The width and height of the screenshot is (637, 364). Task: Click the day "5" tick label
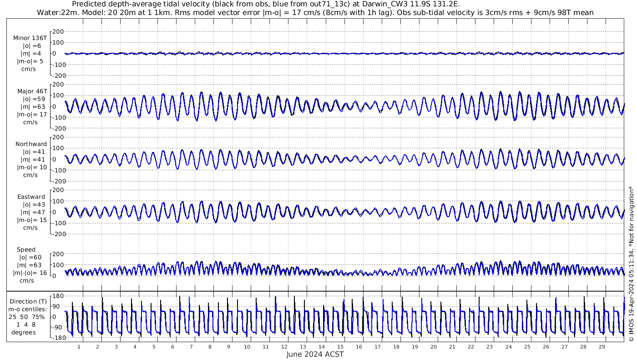pyautogui.click(x=154, y=347)
